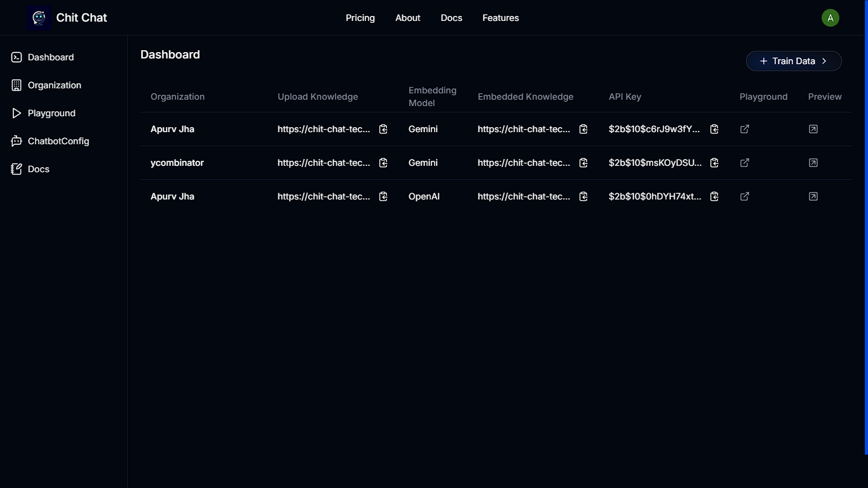This screenshot has height=488, width=868.
Task: Copy the API key in the first row
Action: coord(714,129)
